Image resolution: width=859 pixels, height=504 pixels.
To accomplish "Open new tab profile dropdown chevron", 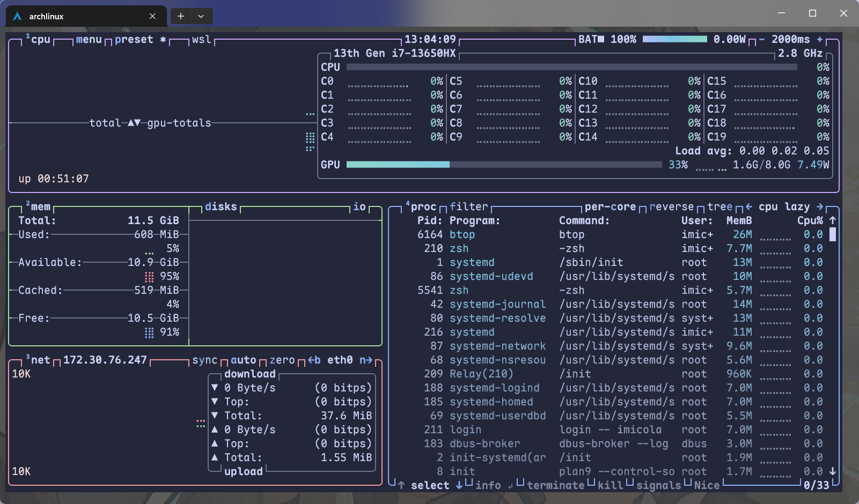I will pos(201,16).
